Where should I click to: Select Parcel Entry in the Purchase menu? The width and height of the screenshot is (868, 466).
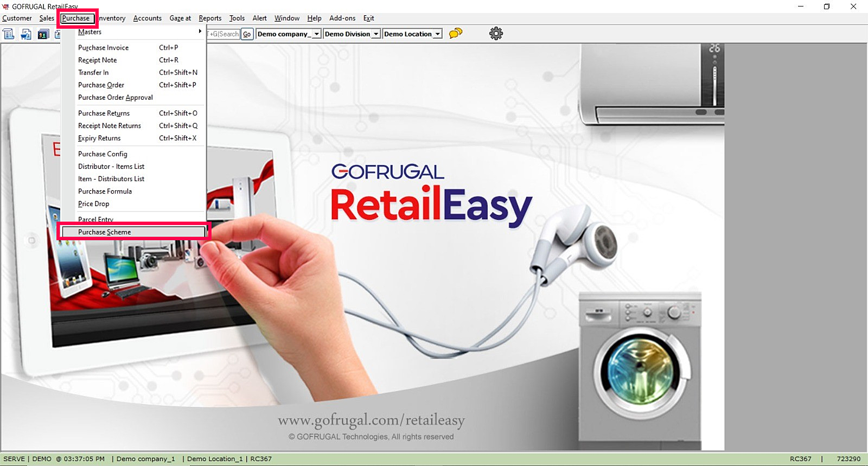click(134, 219)
